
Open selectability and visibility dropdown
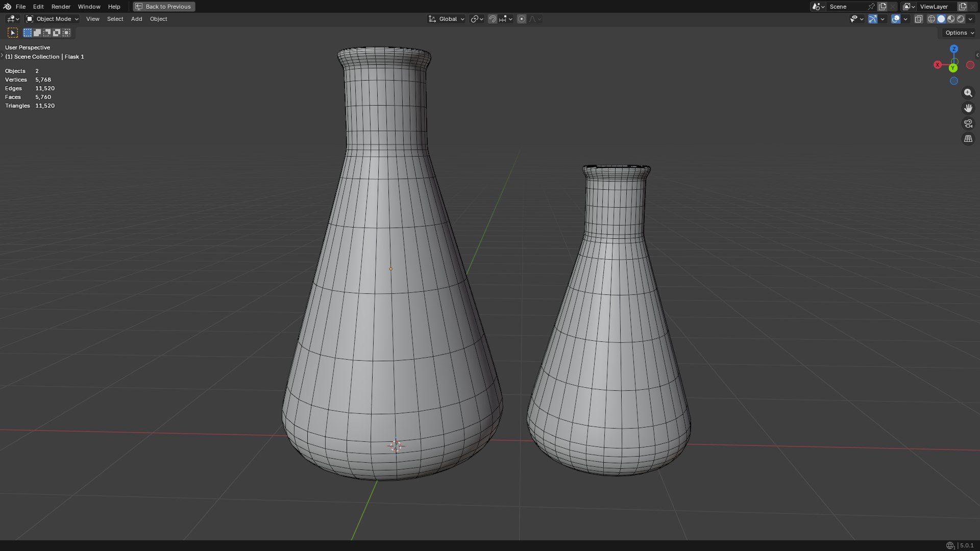[x=856, y=19]
